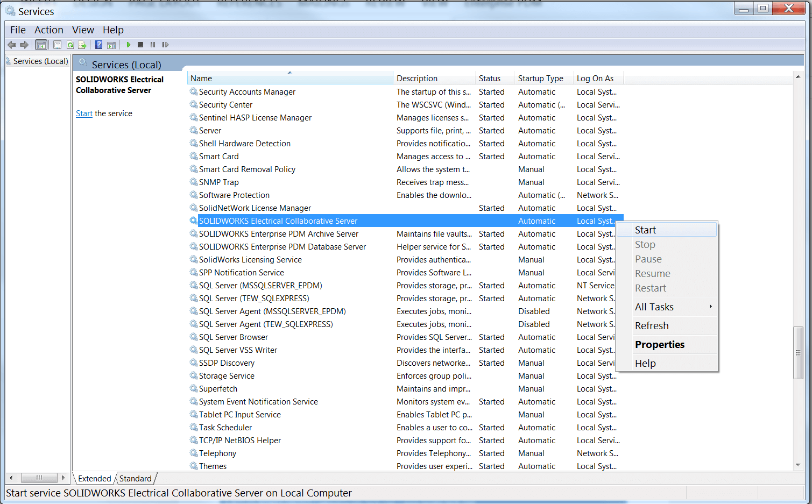
Task: Sort by the Status column header
Action: click(x=495, y=78)
